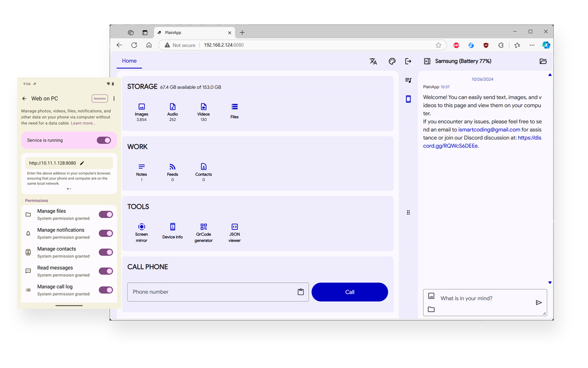
Task: Click the language translate icon
Action: click(x=373, y=61)
